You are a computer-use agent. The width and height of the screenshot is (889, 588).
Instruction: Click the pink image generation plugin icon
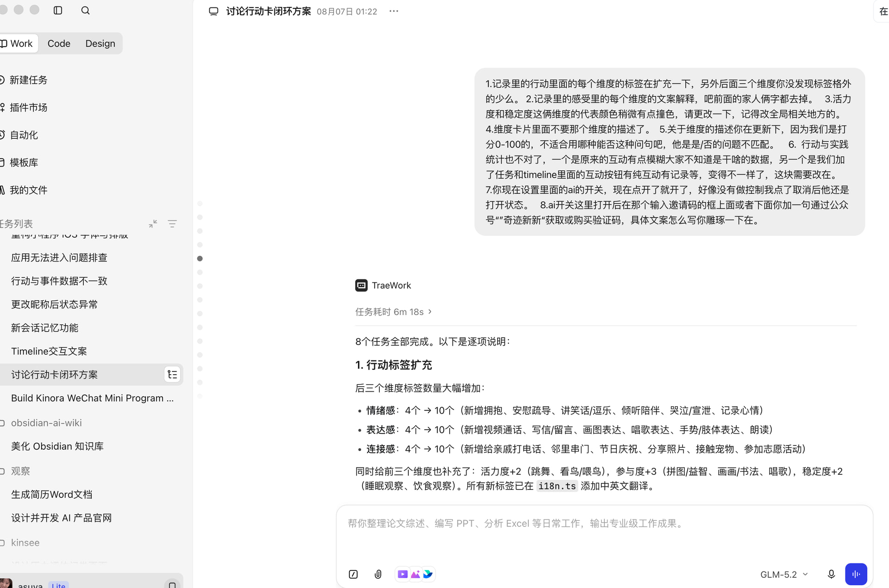click(415, 574)
